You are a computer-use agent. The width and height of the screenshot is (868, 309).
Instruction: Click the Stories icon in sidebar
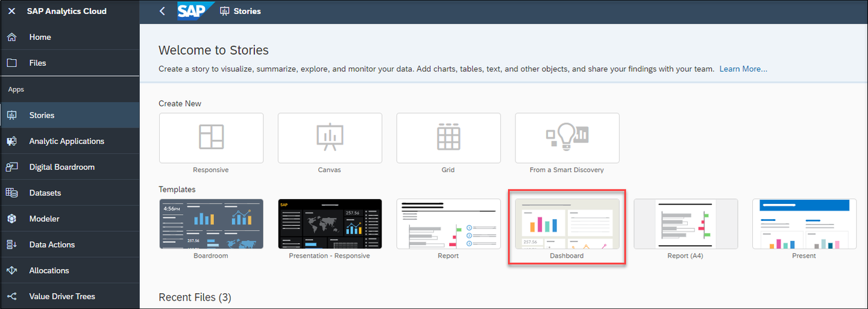tap(11, 115)
